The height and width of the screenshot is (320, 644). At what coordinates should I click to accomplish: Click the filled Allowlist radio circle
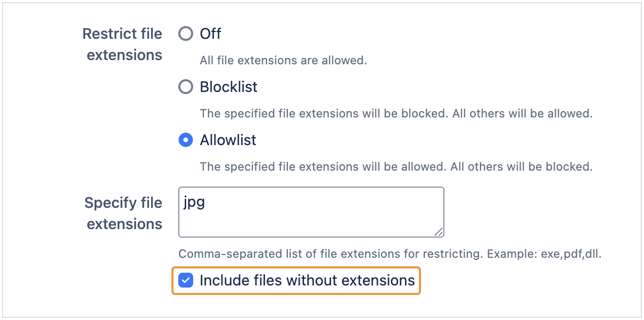[x=185, y=140]
